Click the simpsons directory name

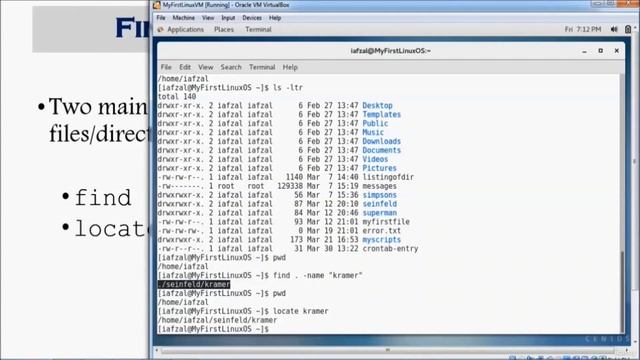click(x=379, y=195)
